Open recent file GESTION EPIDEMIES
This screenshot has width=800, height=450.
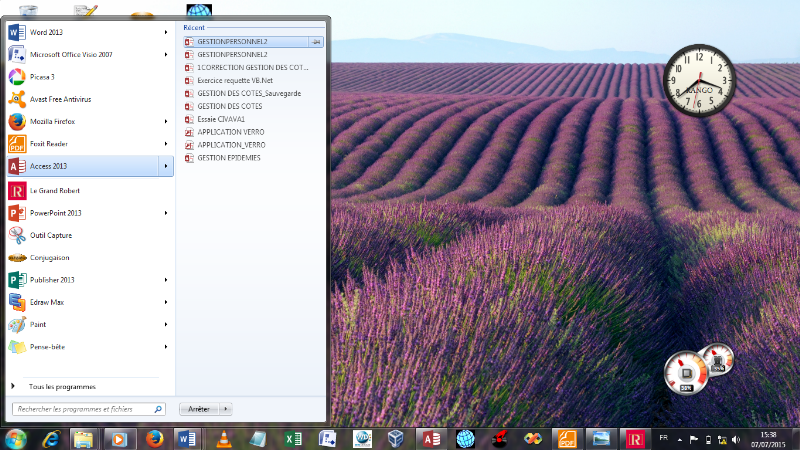229,158
